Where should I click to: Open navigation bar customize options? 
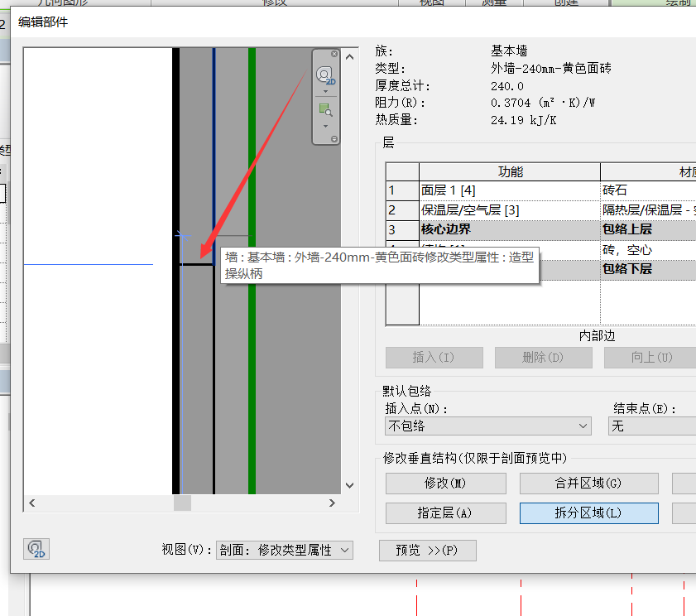coord(334,139)
